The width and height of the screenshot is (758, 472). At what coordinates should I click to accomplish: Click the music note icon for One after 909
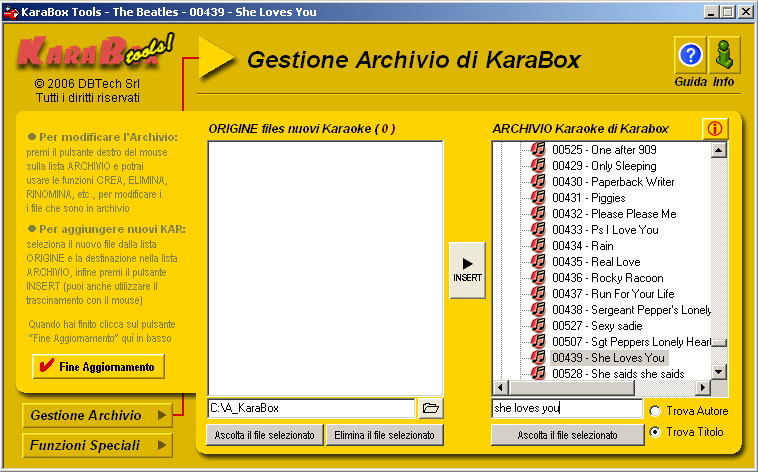(538, 149)
